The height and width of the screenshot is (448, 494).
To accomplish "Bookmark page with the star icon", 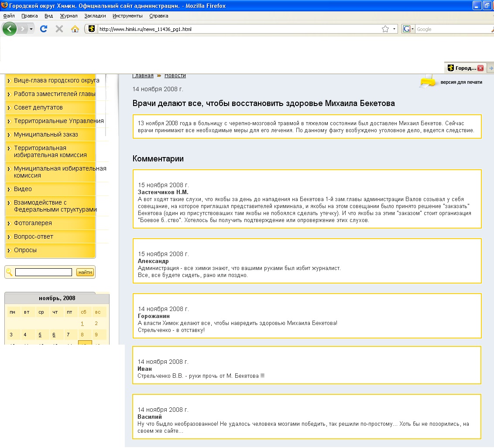I will 385,29.
